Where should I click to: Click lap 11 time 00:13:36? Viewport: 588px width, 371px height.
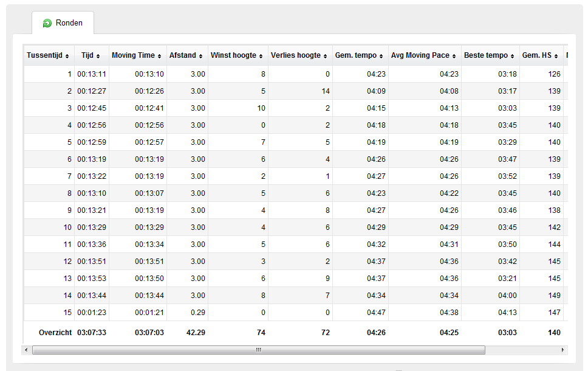(92, 244)
